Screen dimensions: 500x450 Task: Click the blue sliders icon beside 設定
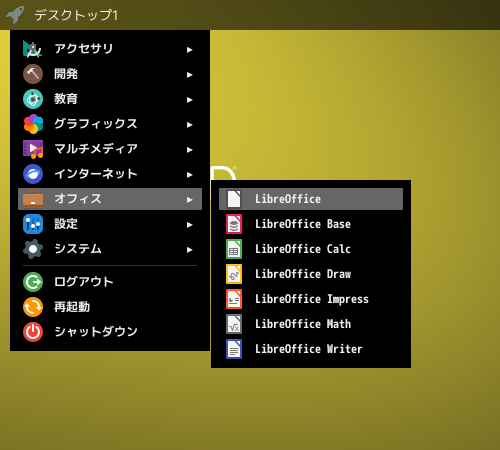33,224
